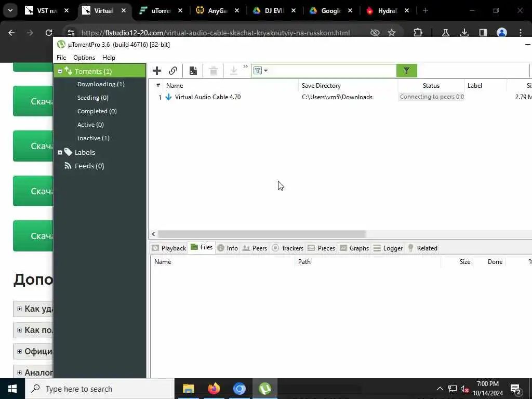Click the Labels tag icon
Screen dimensions: 532x399
[68, 152]
